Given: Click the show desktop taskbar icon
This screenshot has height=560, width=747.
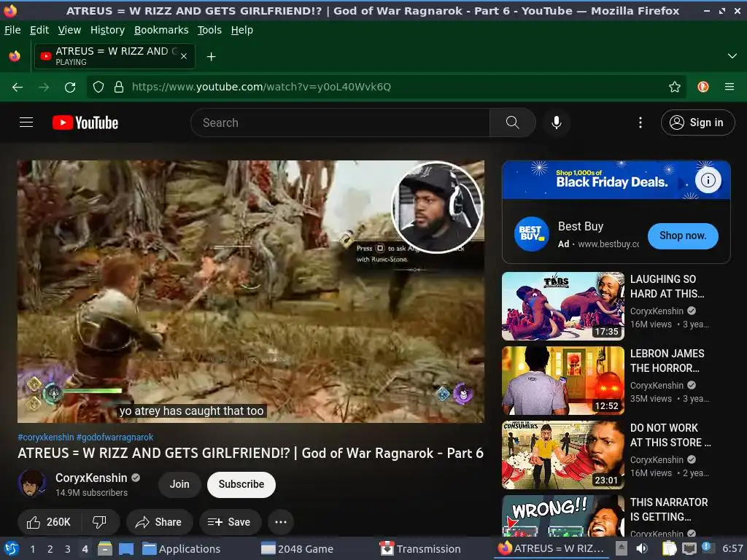Looking at the screenshot, I should pyautogui.click(x=125, y=548).
